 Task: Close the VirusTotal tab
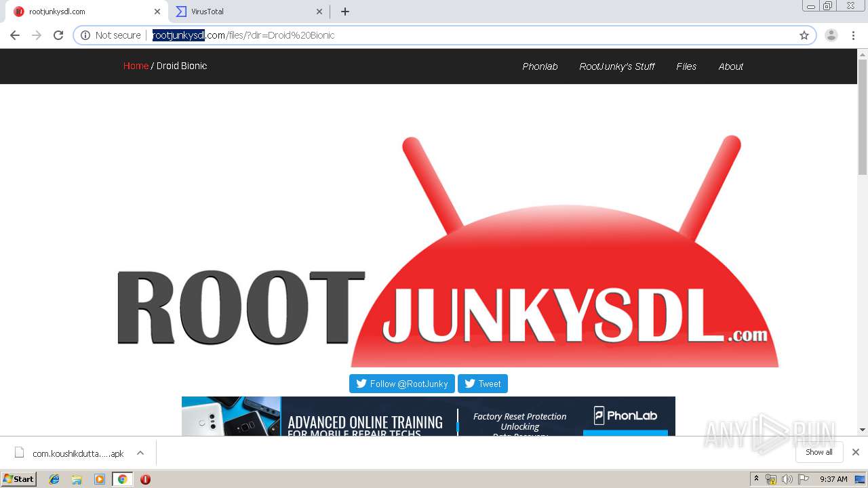click(x=319, y=12)
